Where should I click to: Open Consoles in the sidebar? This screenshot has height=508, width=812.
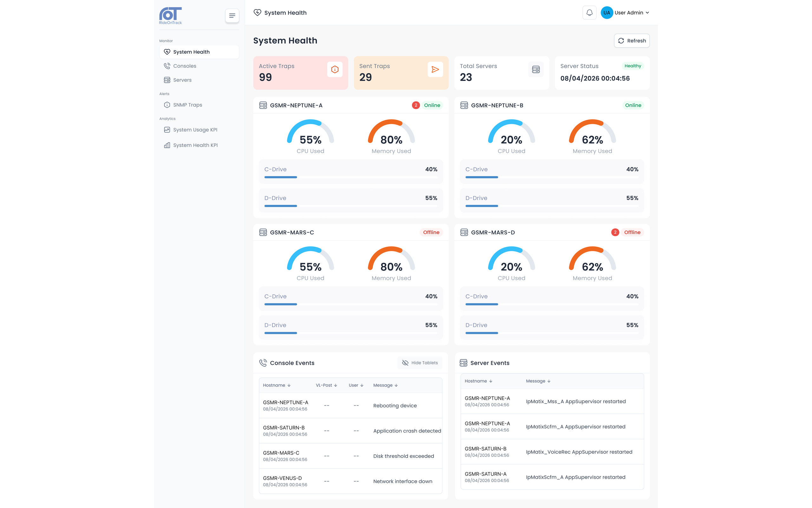point(199,66)
